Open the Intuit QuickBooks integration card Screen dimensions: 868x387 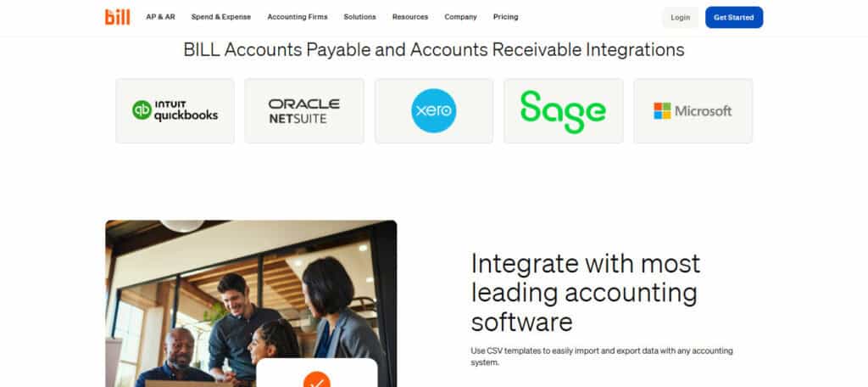175,111
